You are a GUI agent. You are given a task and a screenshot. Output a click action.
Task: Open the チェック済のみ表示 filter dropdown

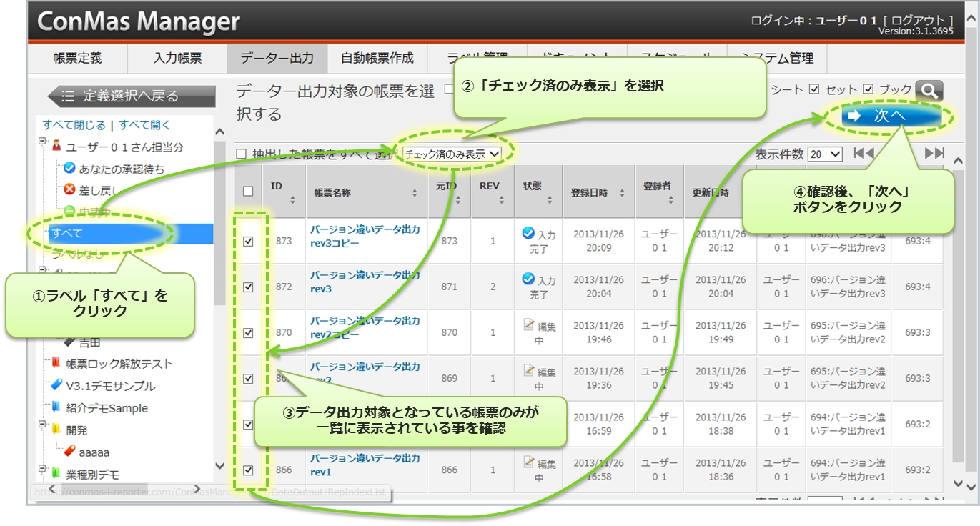pyautogui.click(x=452, y=154)
